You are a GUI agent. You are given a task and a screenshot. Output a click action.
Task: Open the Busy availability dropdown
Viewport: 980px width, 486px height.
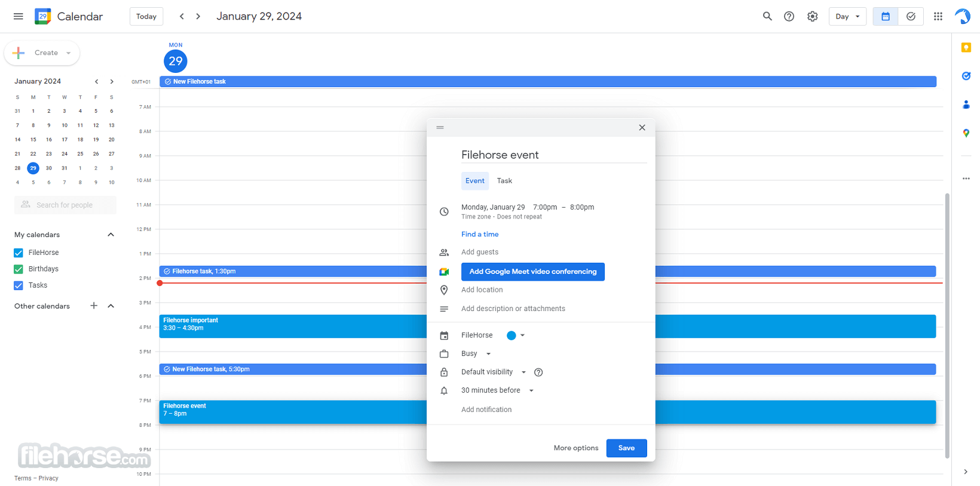[x=476, y=353]
